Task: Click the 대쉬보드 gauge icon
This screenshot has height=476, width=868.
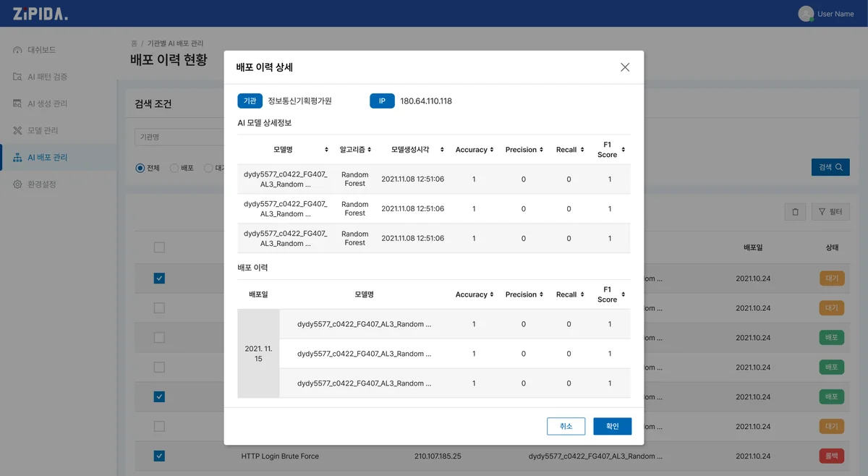Action: (x=18, y=50)
